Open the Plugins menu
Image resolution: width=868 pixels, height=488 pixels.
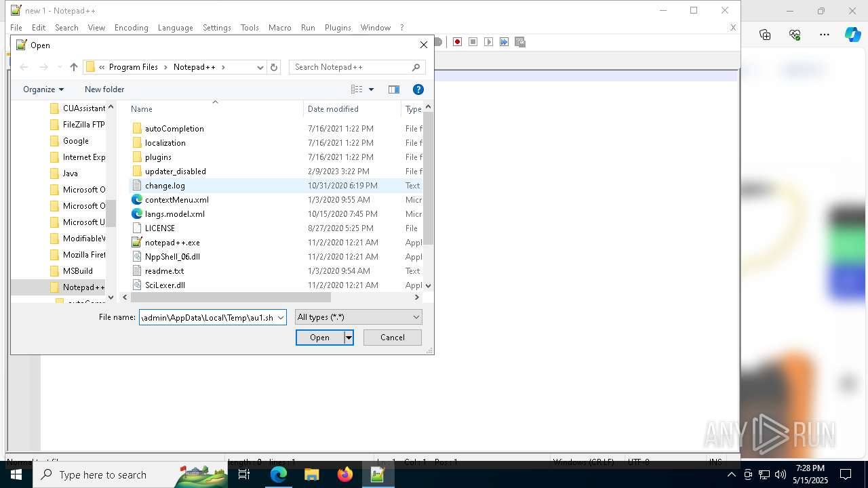pyautogui.click(x=338, y=28)
